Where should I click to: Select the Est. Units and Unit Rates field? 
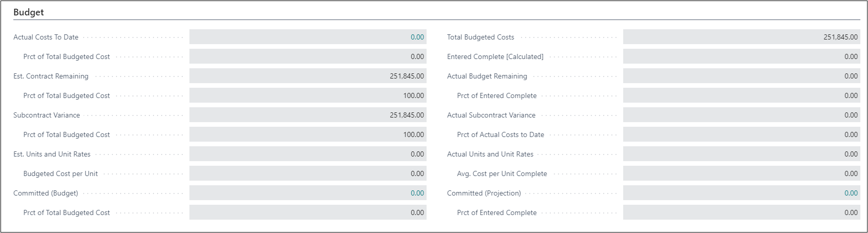click(307, 154)
